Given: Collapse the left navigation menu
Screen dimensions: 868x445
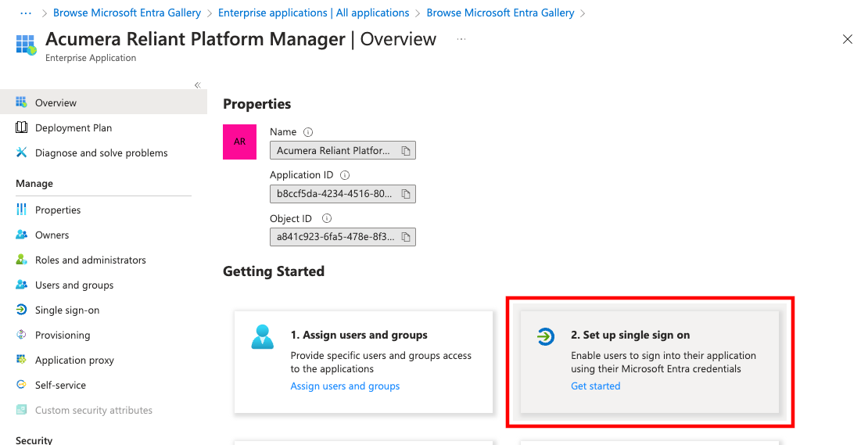Looking at the screenshot, I should point(198,84).
